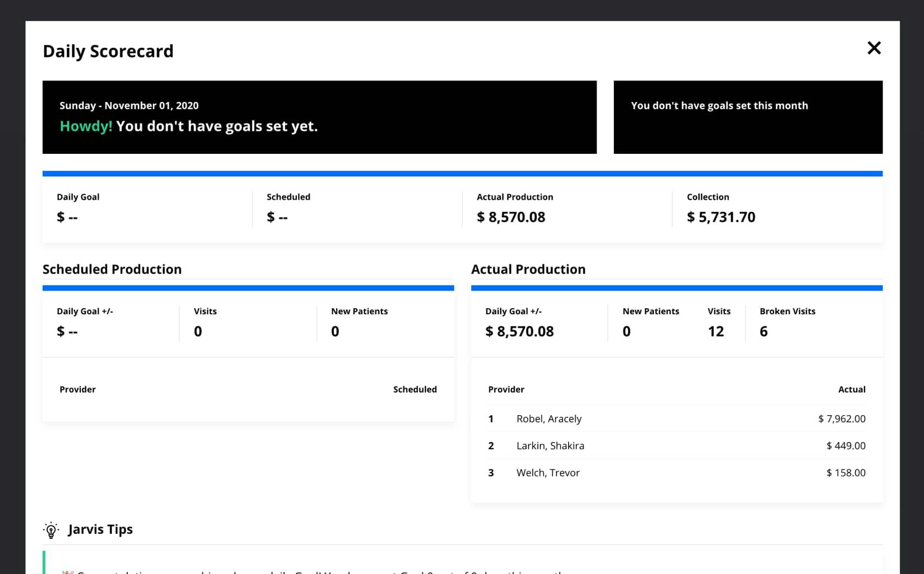Click the Scheduled Production section header
This screenshot has height=574, width=924.
coord(112,269)
